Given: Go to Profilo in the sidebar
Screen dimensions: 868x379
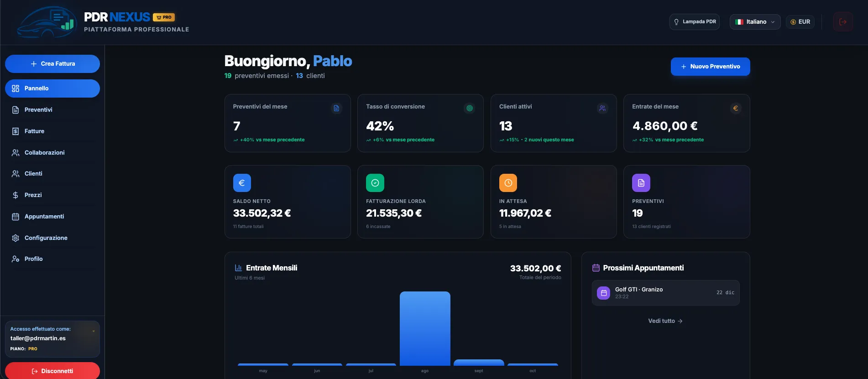Looking at the screenshot, I should coord(52,259).
